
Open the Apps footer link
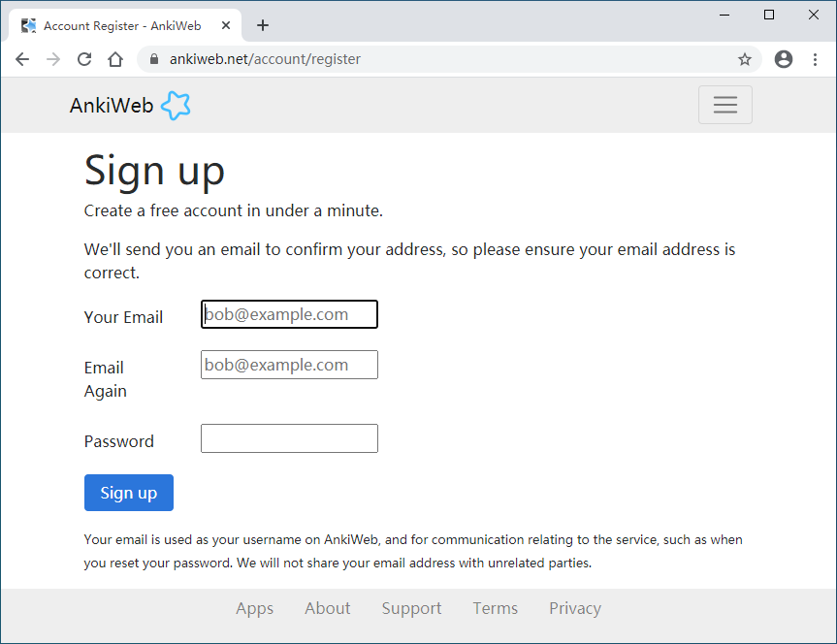255,608
